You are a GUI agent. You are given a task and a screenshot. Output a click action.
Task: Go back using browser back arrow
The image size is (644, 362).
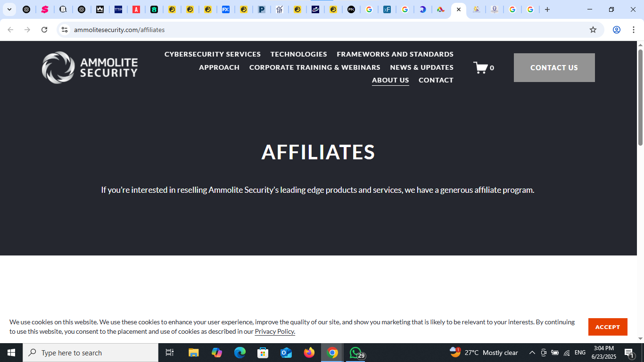10,30
